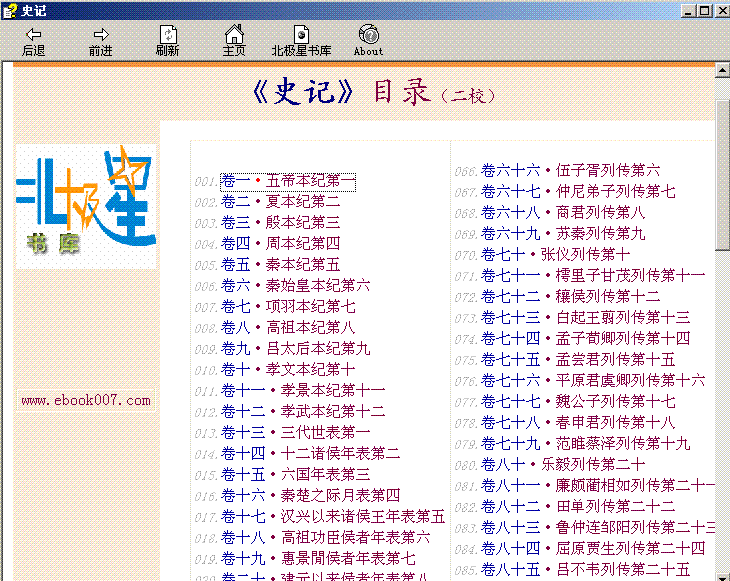Open 卷七十一 樗里子甘茂列传第十一 chapter
Viewport: 730px width, 581px height.
pyautogui.click(x=593, y=276)
